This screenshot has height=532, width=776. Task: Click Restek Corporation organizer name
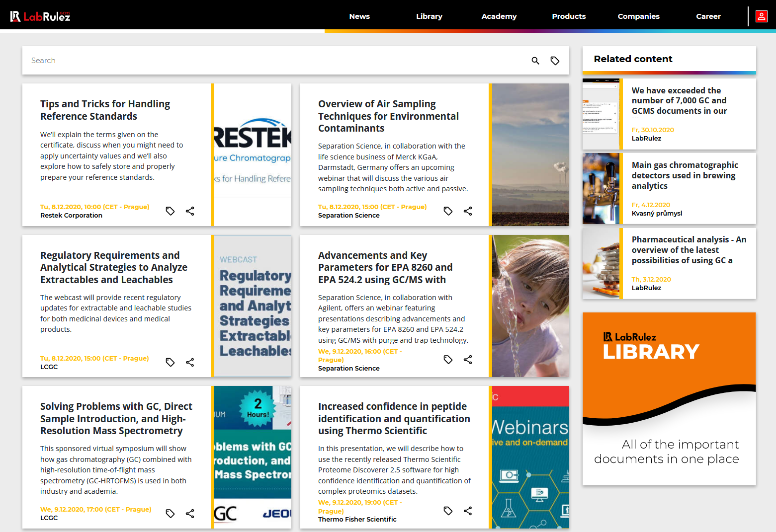(71, 216)
